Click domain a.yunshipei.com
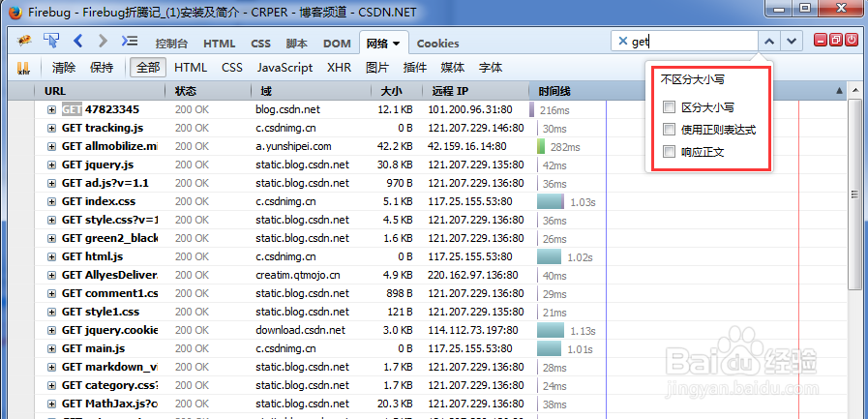 pos(293,147)
